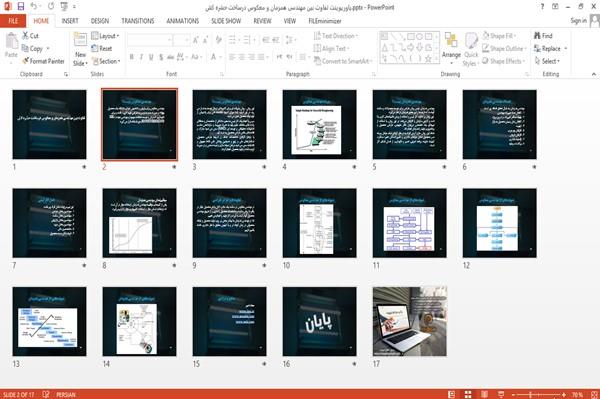Viewport: 600px width, 399px height.
Task: Click PERSIAN language indicator
Action: [x=66, y=394]
